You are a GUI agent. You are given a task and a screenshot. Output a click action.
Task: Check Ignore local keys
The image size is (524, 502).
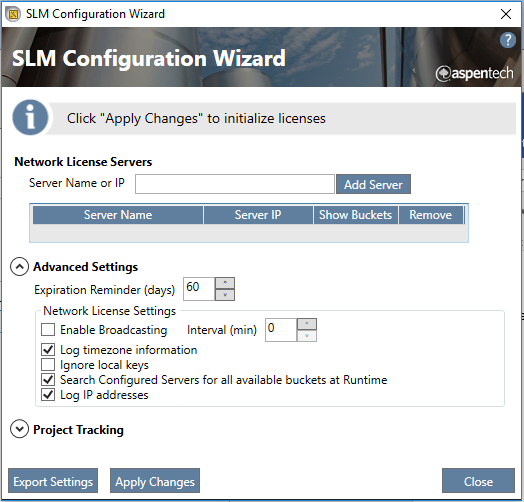tap(48, 365)
